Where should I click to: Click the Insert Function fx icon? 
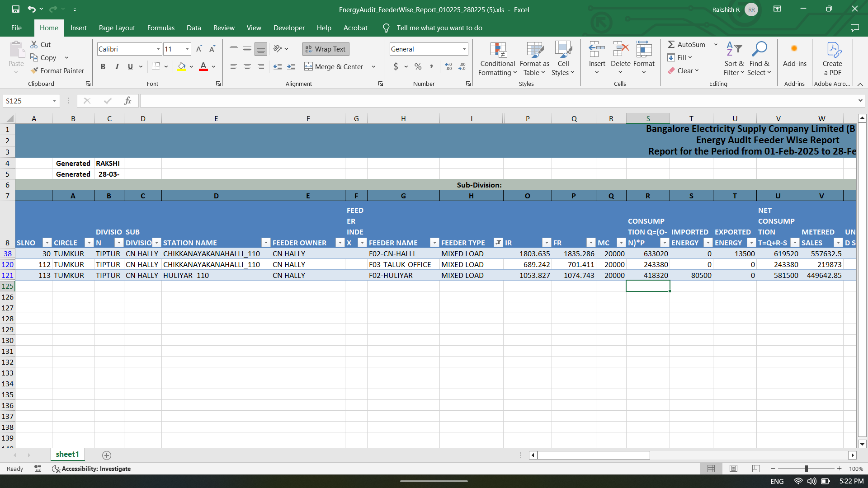pyautogui.click(x=127, y=101)
